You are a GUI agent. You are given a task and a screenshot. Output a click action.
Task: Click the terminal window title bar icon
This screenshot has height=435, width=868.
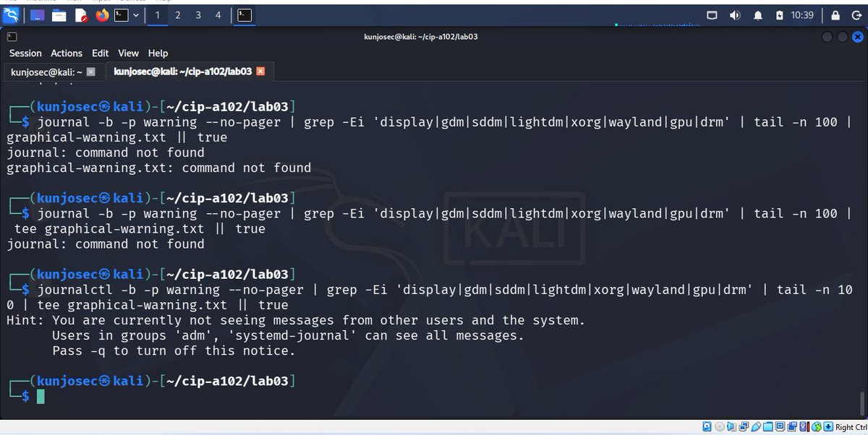[x=12, y=37]
